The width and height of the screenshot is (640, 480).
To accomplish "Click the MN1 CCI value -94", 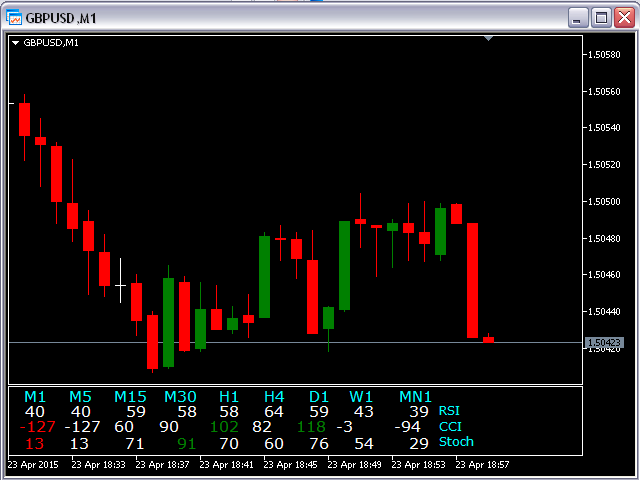I will [407, 427].
